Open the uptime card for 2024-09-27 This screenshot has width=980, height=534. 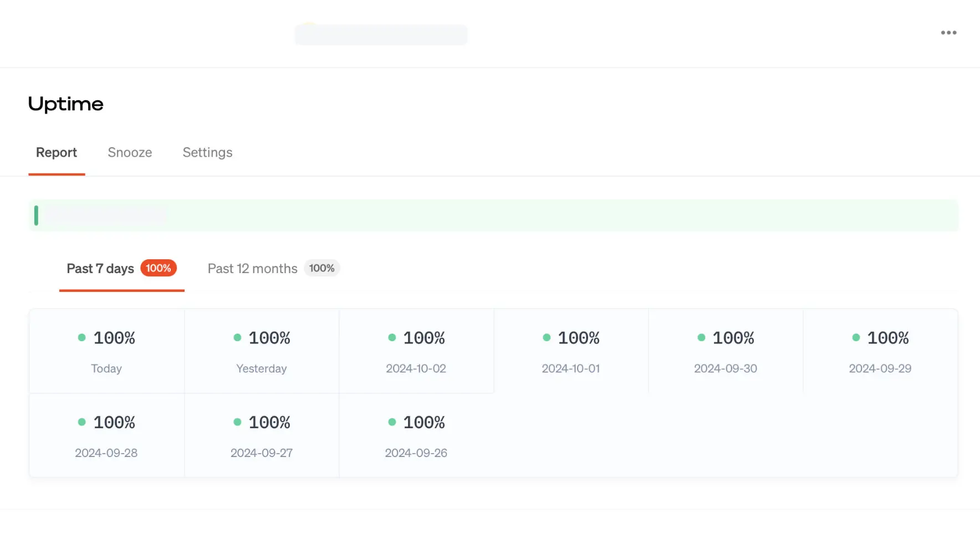coord(262,435)
